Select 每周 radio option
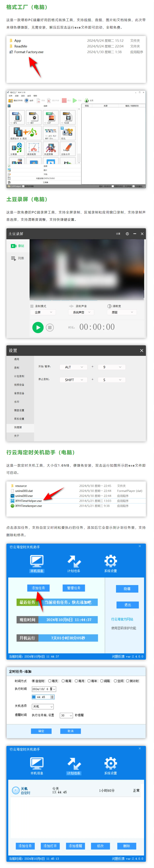The width and height of the screenshot is (154, 868). pos(63,681)
